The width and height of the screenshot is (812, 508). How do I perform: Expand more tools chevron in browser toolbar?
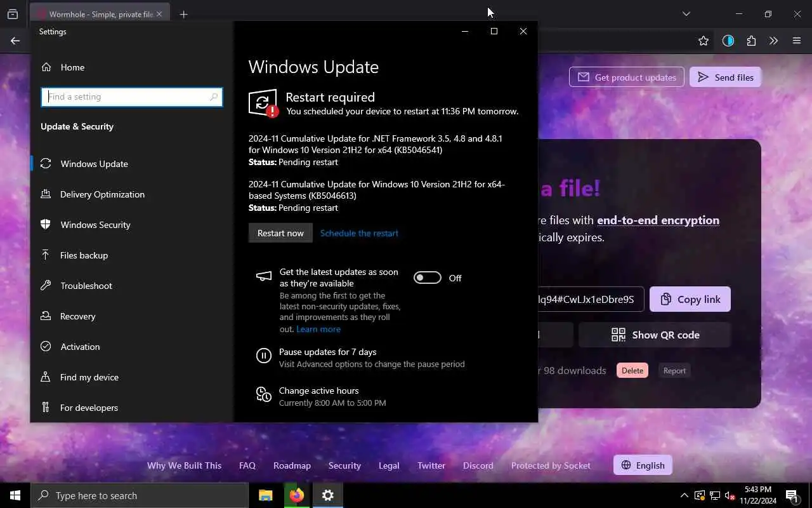773,41
